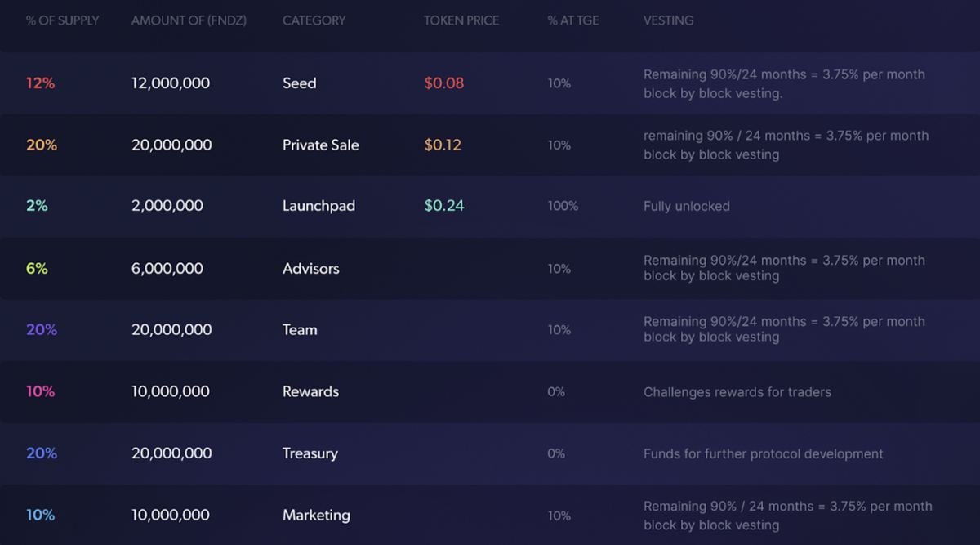Click the teal $0.24 token price
Screen dimensions: 980x545
point(443,207)
